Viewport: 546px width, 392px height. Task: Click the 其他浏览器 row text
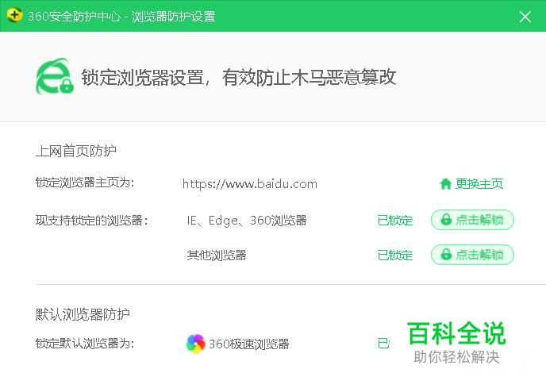pos(216,256)
